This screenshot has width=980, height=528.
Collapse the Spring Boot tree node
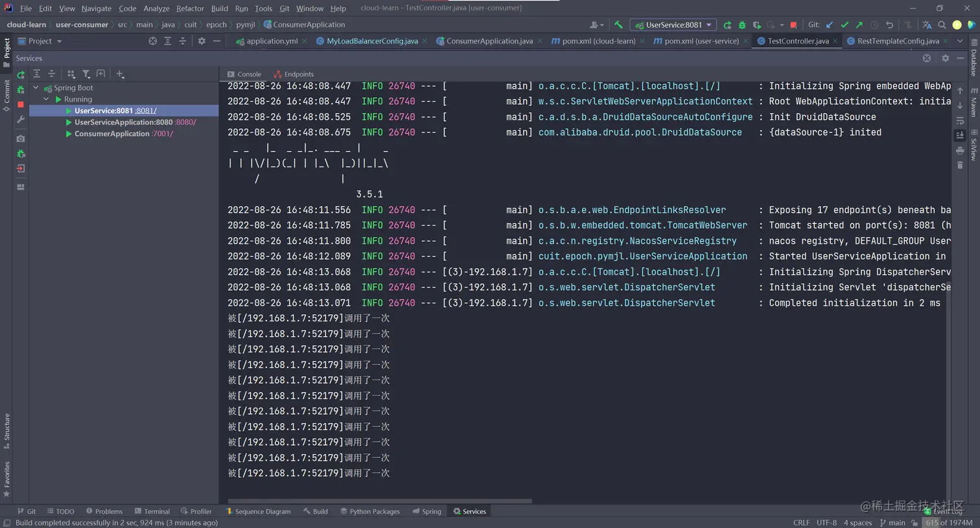coord(36,87)
